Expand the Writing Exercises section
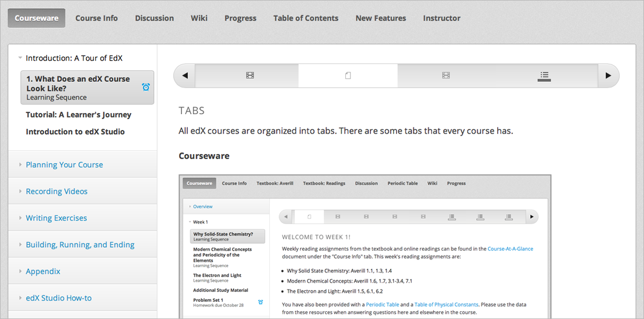 [56, 218]
